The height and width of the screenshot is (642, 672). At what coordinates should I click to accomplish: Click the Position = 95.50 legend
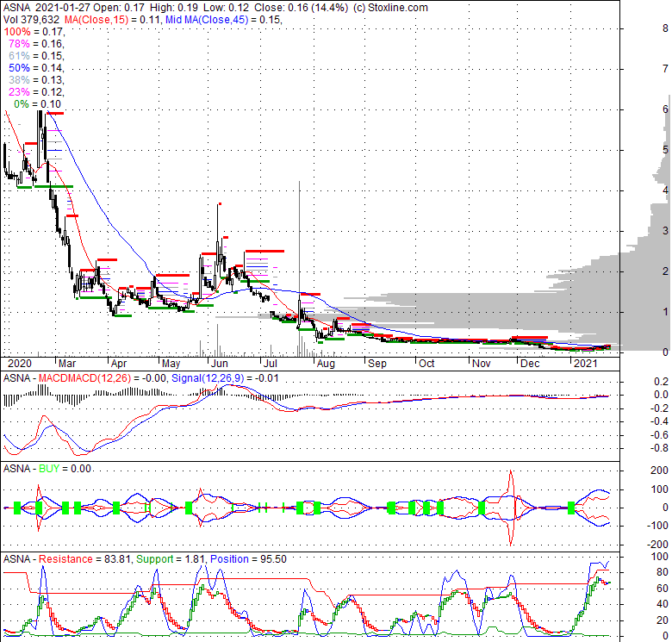(x=248, y=559)
